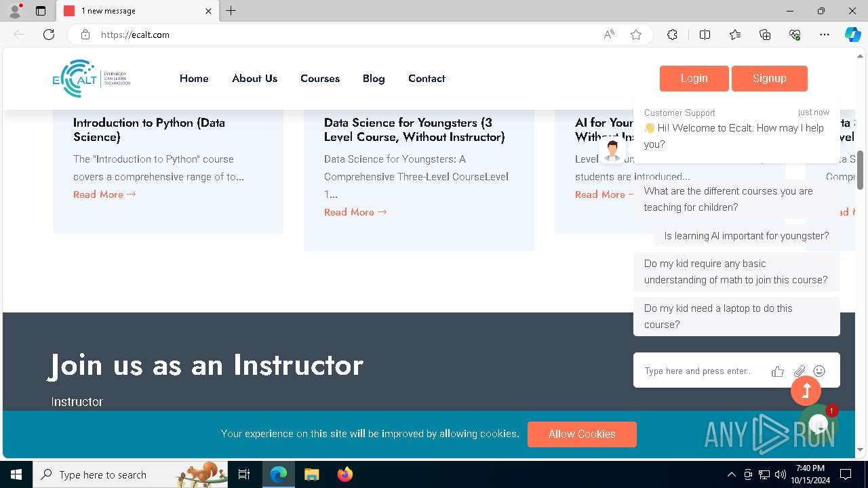Open the emoji picker in chat
This screenshot has width=868, height=488.
click(819, 371)
